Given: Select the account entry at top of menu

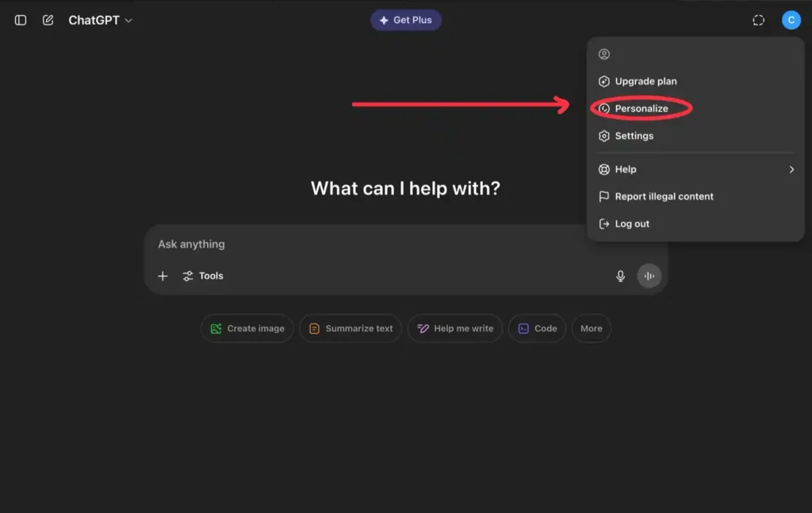Looking at the screenshot, I should [x=695, y=54].
